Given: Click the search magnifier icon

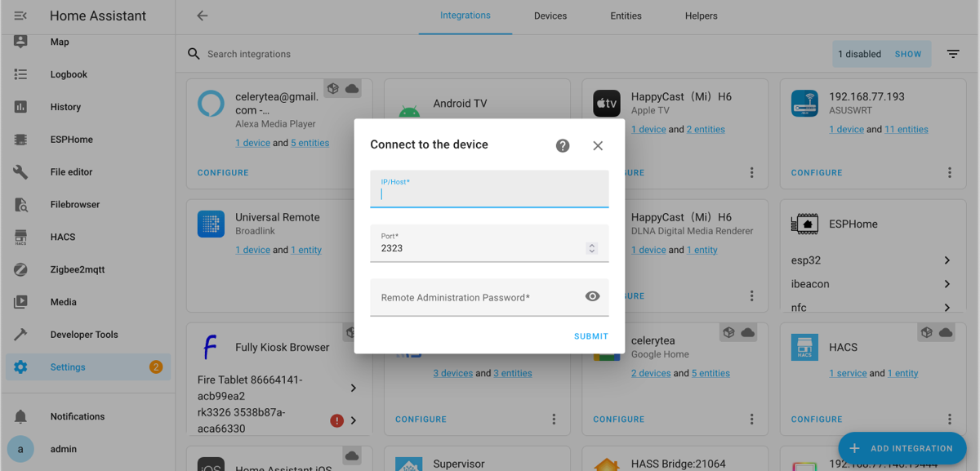Looking at the screenshot, I should pyautogui.click(x=194, y=54).
